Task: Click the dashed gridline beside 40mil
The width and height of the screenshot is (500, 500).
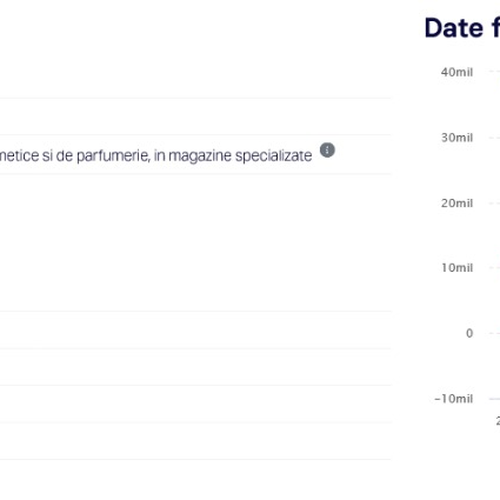Action: [x=494, y=71]
